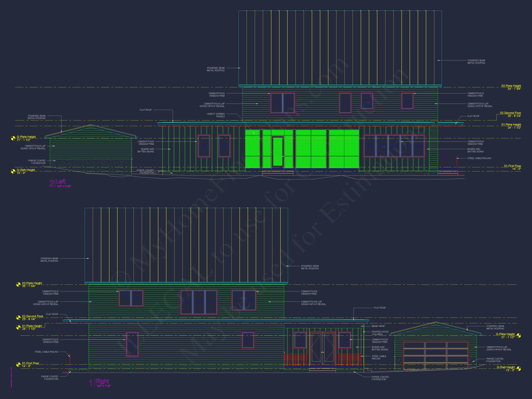The width and height of the screenshot is (532, 399).
Task: Select the triple window on Right elevation upper floor
Action: coord(199,302)
